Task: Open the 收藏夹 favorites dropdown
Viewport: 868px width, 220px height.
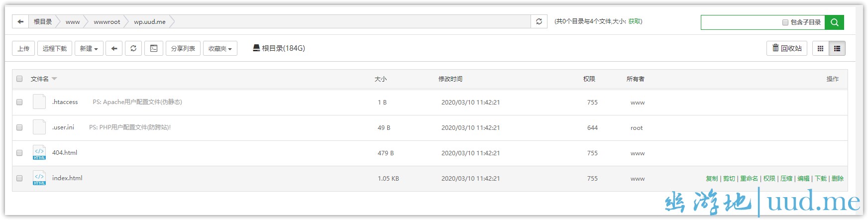Action: tap(220, 49)
